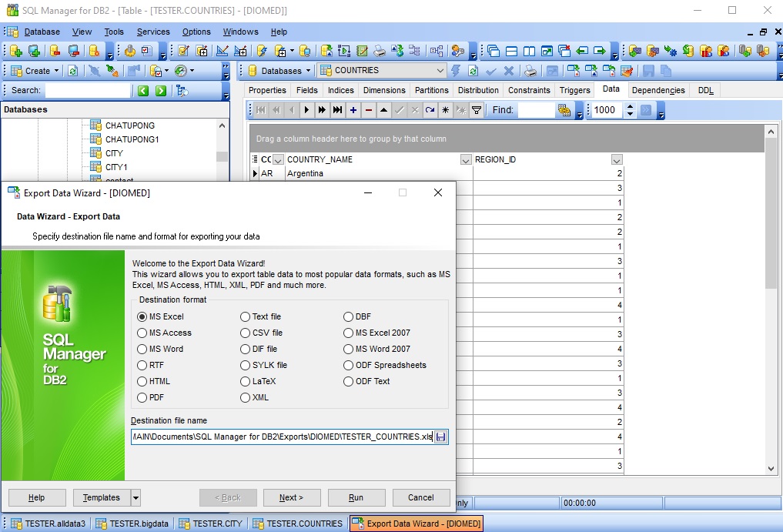The width and height of the screenshot is (783, 532).
Task: Open the CC column filter dropdown
Action: coord(278,160)
